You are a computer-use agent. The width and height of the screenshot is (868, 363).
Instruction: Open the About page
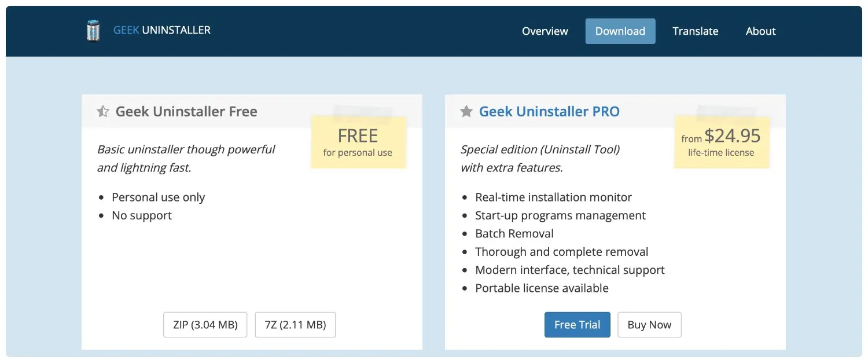point(760,31)
